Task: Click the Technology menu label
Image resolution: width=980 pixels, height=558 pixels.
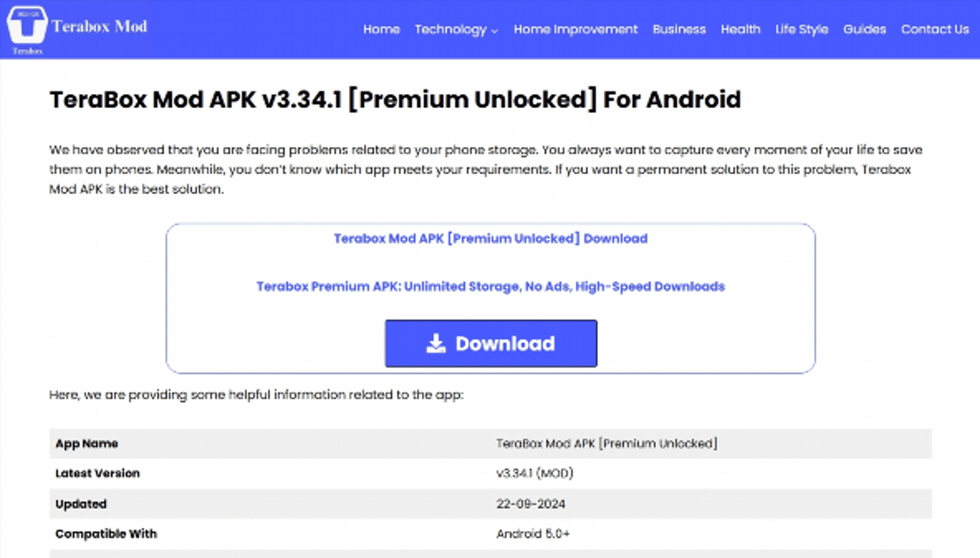Action: pyautogui.click(x=450, y=29)
